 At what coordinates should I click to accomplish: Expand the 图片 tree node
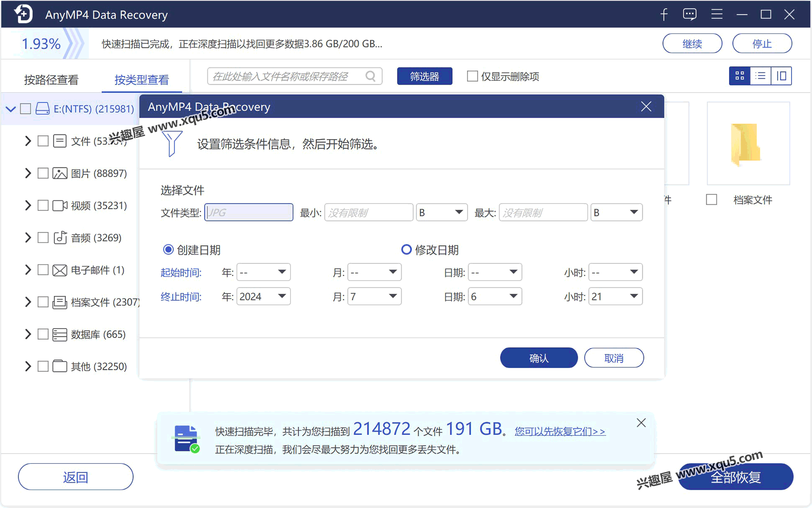28,173
